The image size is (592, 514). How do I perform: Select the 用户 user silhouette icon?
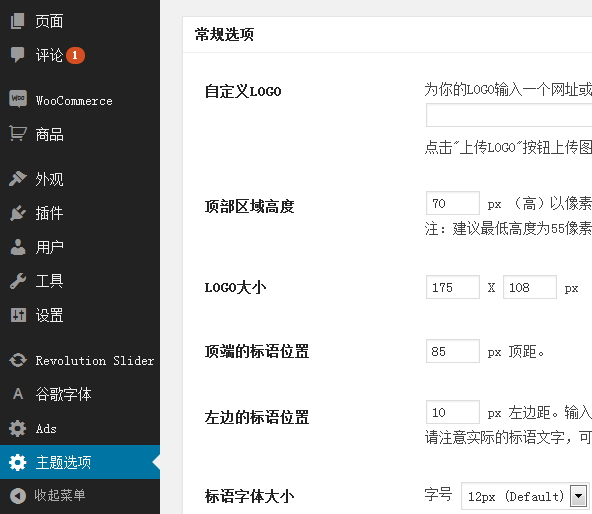tap(17, 247)
